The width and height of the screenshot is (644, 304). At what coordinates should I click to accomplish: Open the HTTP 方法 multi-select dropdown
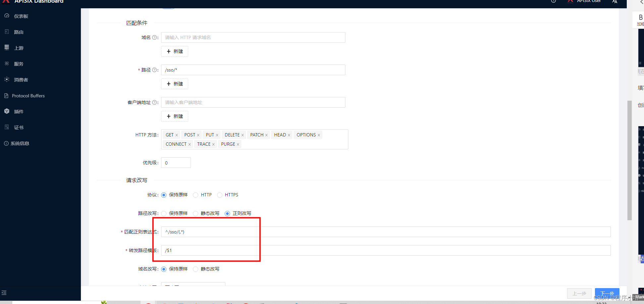pos(255,139)
